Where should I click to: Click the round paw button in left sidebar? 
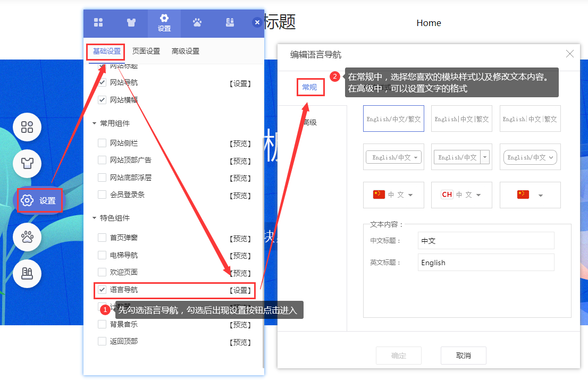[x=27, y=237]
